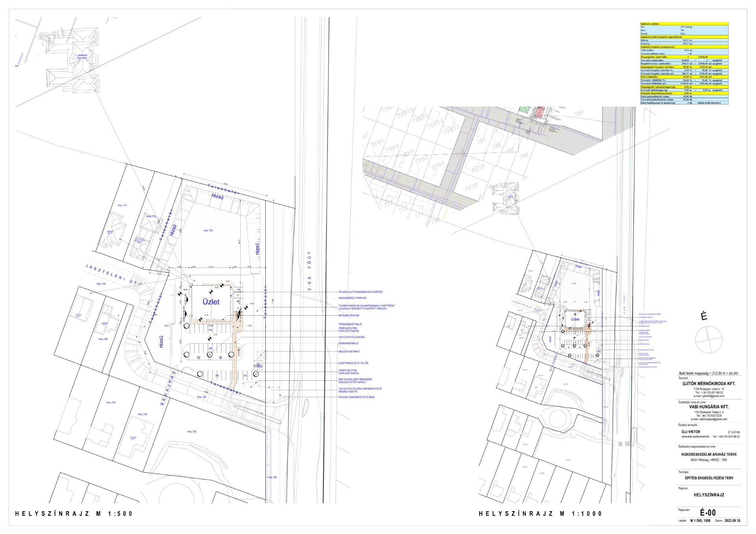756x534 pixels.
Task: Click the large Üzlet building label
Action: coord(211,302)
